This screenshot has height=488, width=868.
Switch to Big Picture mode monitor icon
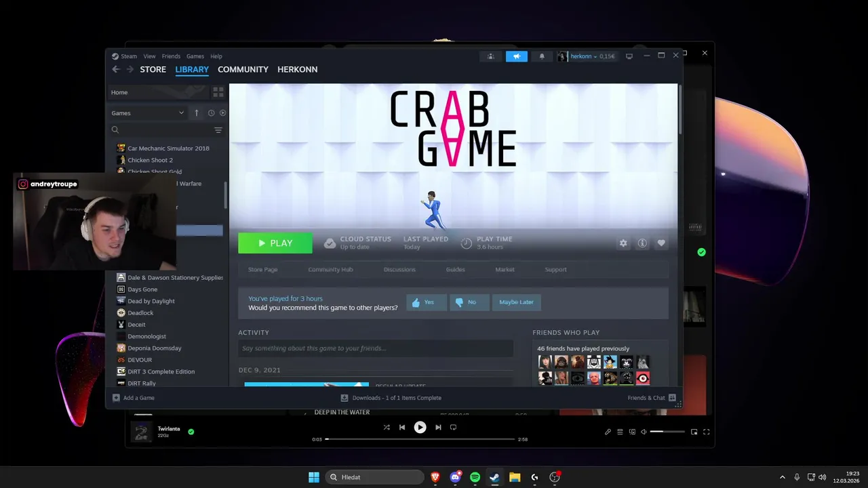[x=629, y=56]
